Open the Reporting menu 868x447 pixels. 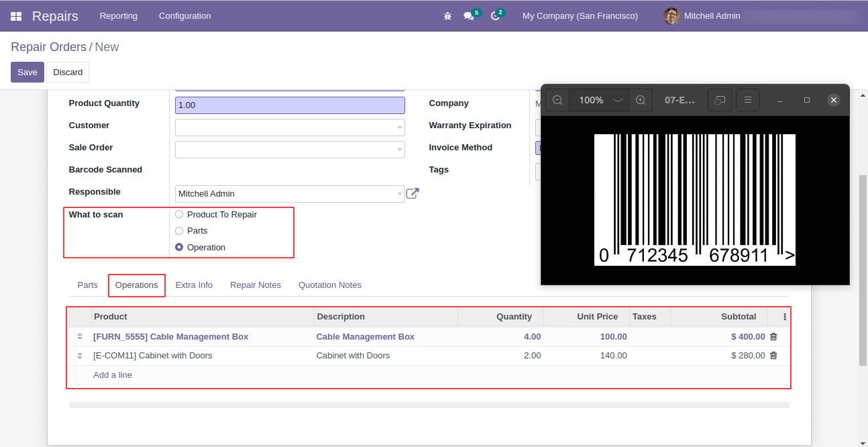(x=119, y=15)
